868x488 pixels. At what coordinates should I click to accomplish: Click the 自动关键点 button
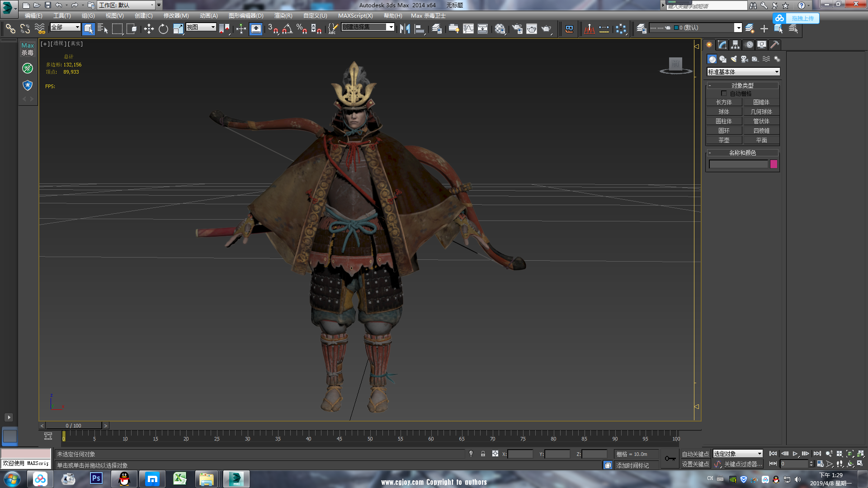point(695,454)
